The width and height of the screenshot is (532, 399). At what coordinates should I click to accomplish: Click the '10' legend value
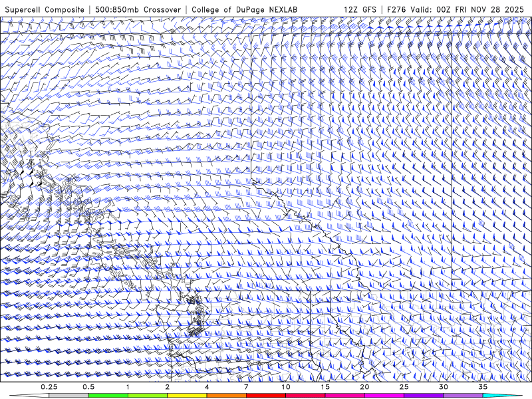tap(286, 387)
